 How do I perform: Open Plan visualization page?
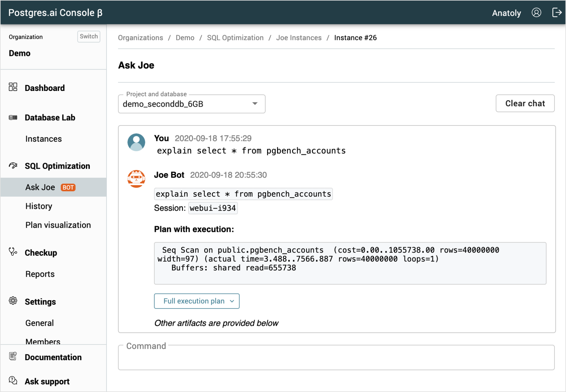click(58, 225)
